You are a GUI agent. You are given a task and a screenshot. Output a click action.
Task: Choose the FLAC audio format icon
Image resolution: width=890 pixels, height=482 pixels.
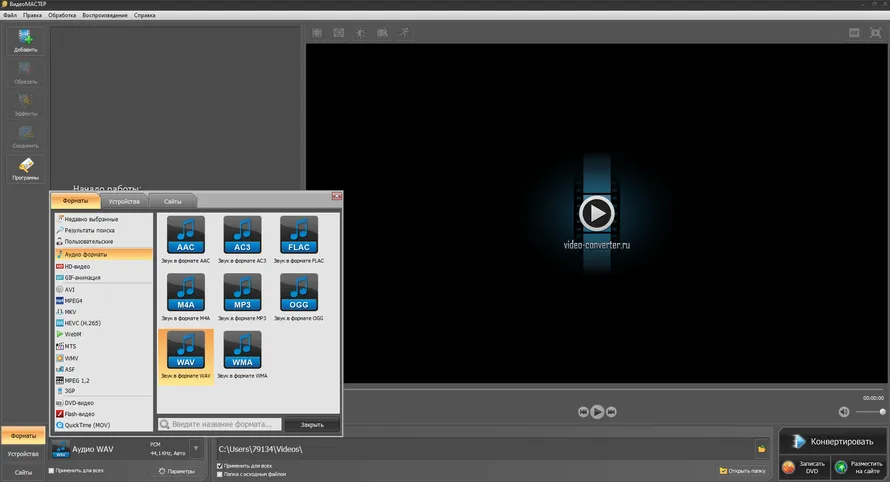click(299, 235)
